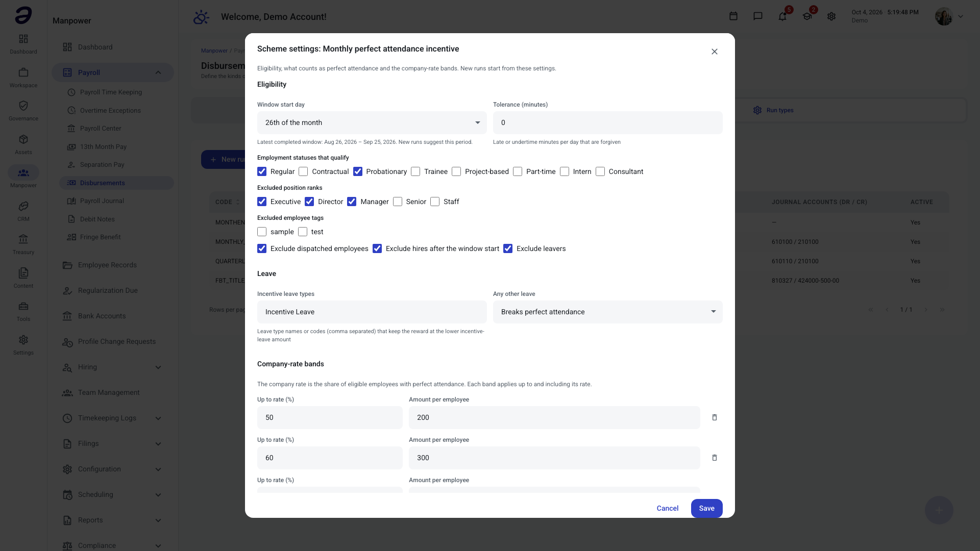This screenshot has height=551, width=980.
Task: Toggle Exclude dispatched employees checkbox
Action: [x=262, y=248]
